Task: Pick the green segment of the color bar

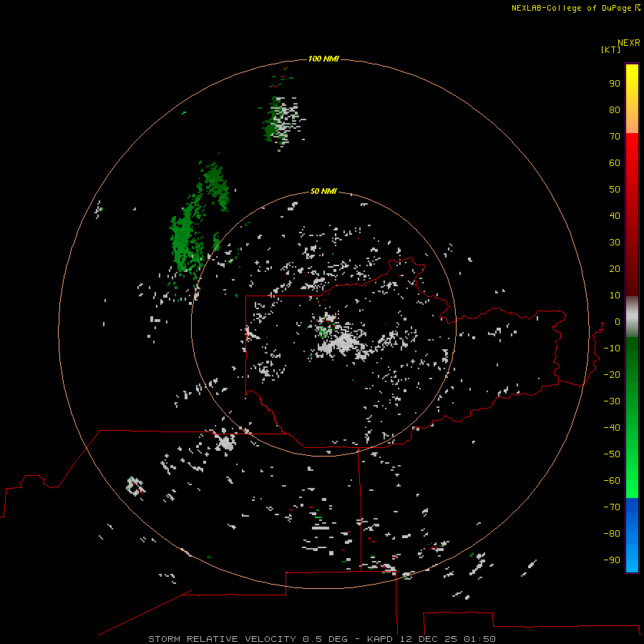Action: pos(632,418)
